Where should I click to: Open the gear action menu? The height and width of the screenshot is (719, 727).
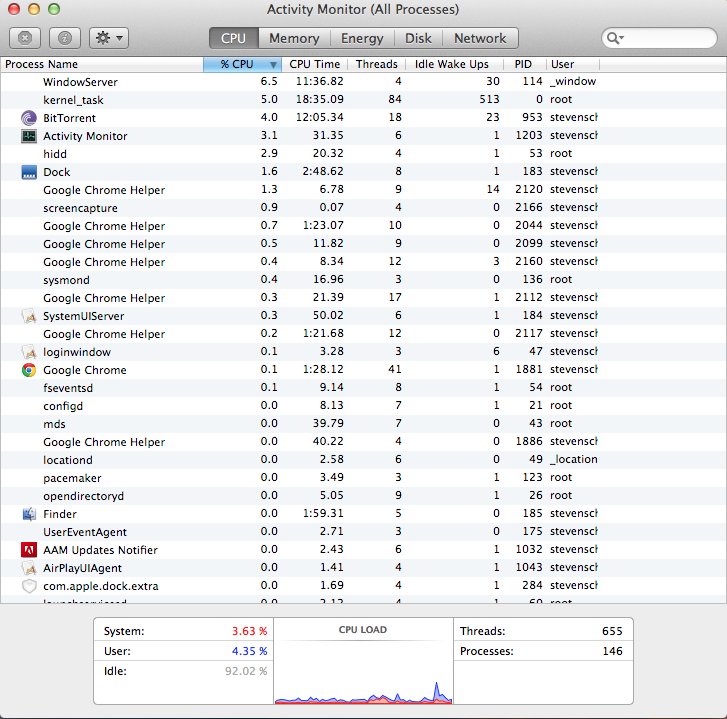coord(109,38)
